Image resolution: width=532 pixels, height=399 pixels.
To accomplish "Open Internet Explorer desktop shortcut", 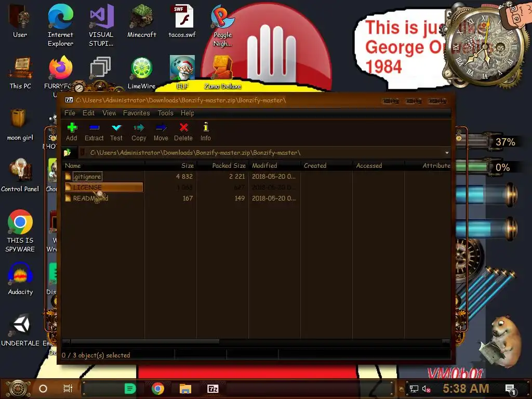I will (60, 25).
